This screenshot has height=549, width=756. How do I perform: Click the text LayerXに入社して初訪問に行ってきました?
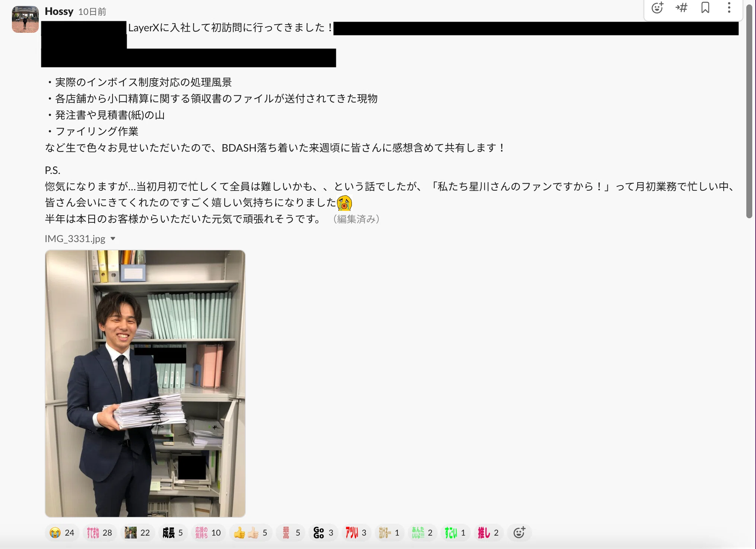click(x=230, y=28)
